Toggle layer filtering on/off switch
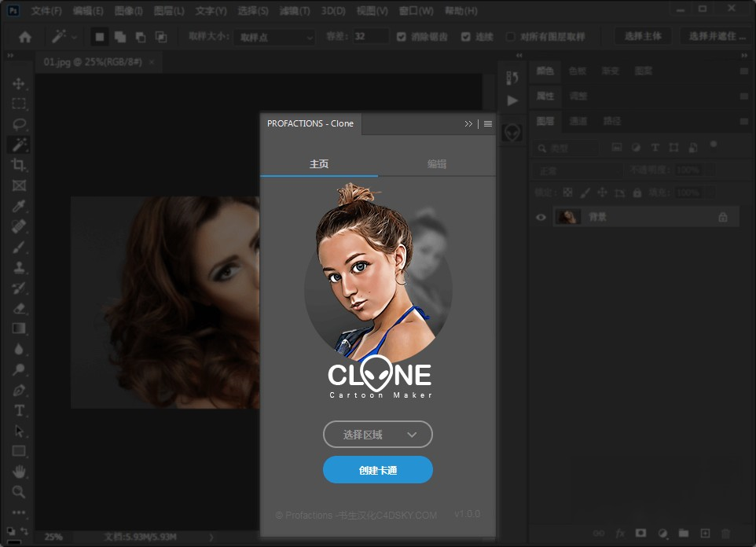The image size is (756, 547). coord(714,145)
